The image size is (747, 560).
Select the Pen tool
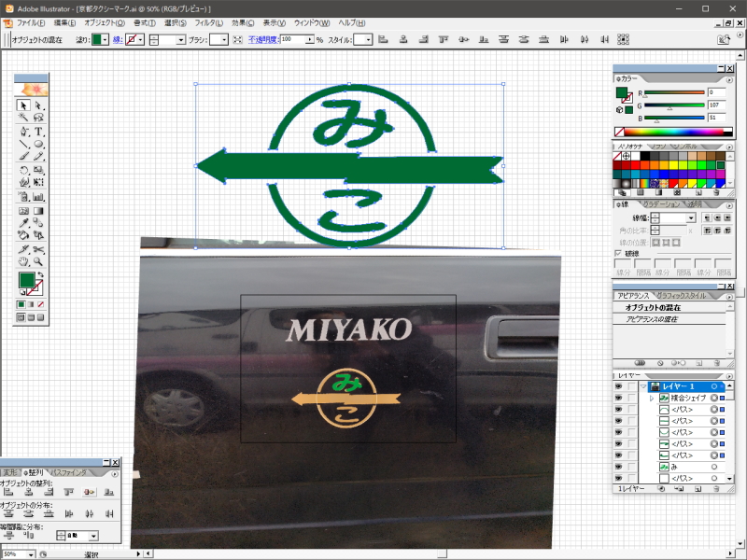(x=23, y=132)
